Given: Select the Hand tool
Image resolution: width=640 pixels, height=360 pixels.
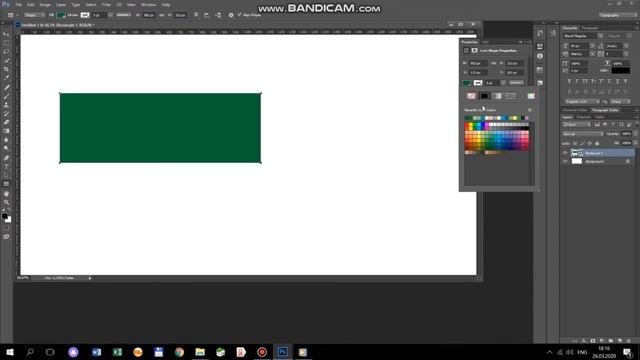Looking at the screenshot, I should coord(6,193).
